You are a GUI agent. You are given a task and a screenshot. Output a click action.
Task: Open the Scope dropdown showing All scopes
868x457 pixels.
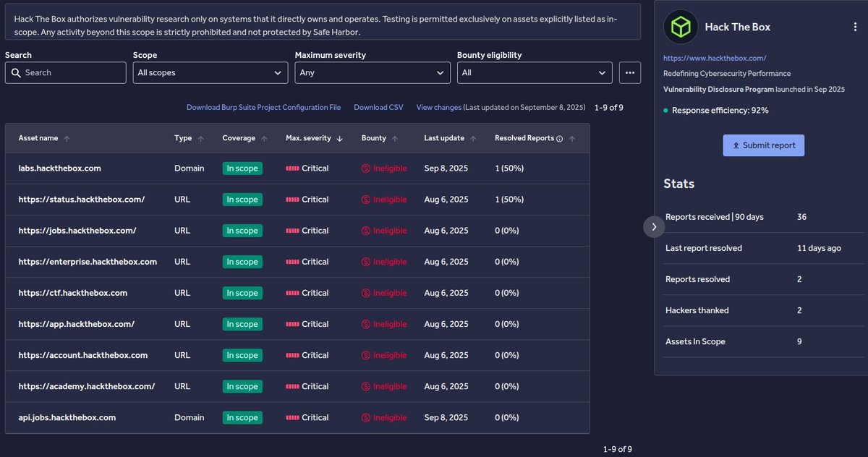[x=210, y=73]
